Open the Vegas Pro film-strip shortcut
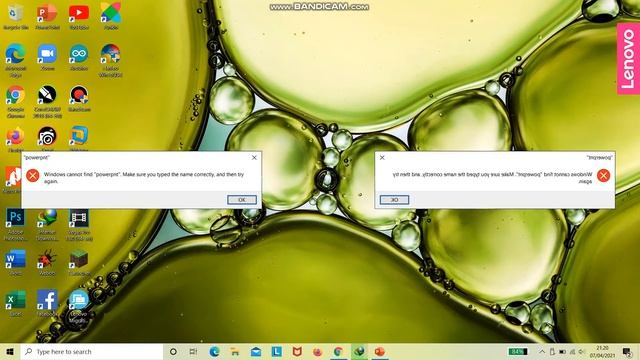This screenshot has width=640, height=360. click(79, 224)
